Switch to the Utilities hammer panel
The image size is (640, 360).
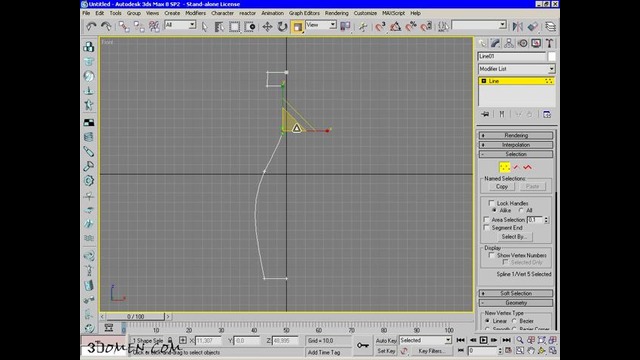[x=549, y=43]
